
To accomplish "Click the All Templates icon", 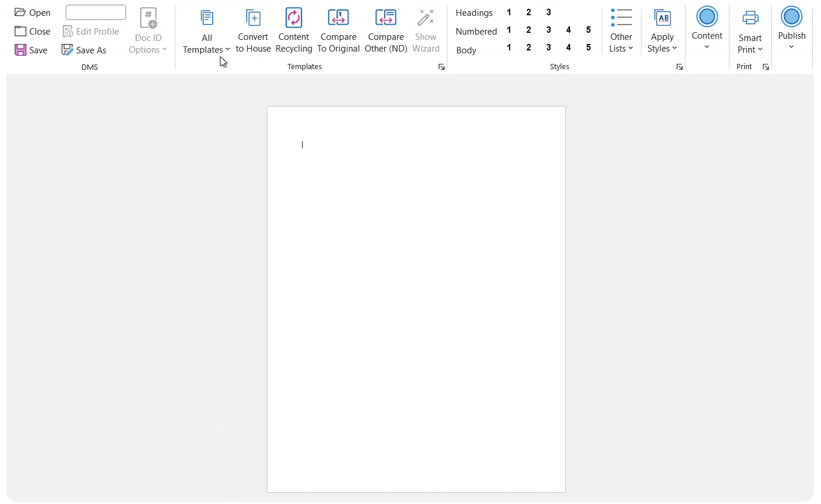I will 206,18.
